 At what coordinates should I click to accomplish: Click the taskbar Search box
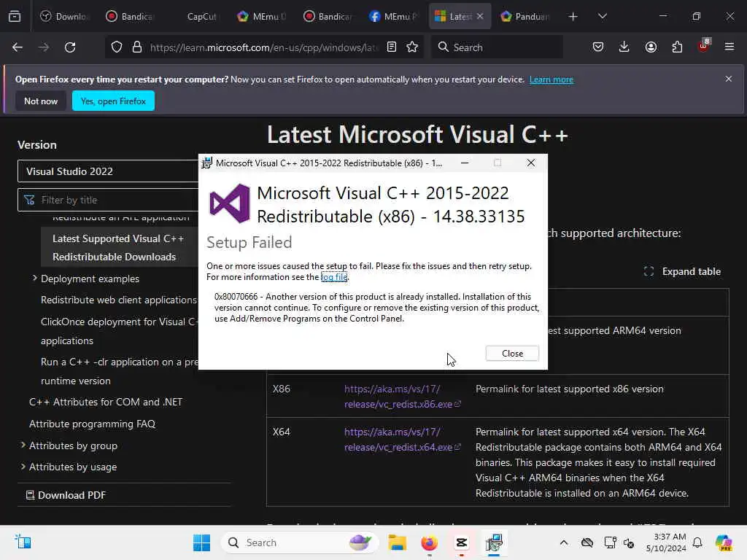point(300,542)
